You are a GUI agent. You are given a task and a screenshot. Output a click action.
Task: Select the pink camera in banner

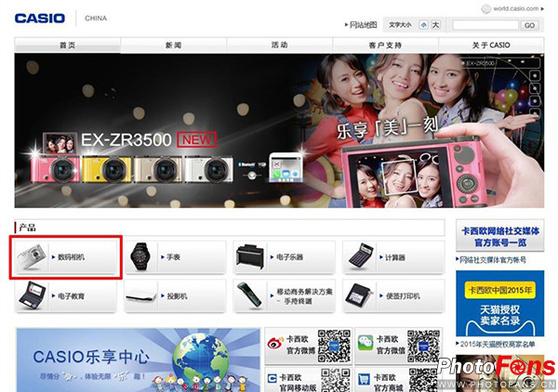coord(55,169)
